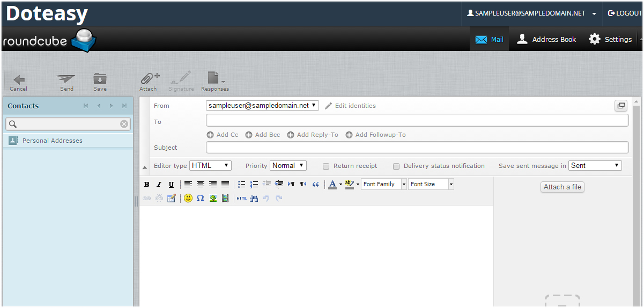This screenshot has height=308, width=644.
Task: Click Add Reply-To
Action: coord(313,135)
